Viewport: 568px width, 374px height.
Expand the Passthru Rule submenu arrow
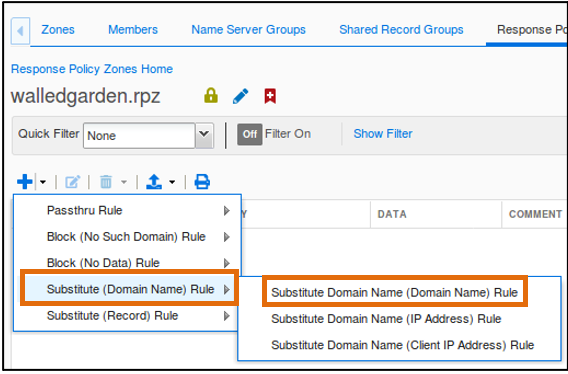pos(227,211)
